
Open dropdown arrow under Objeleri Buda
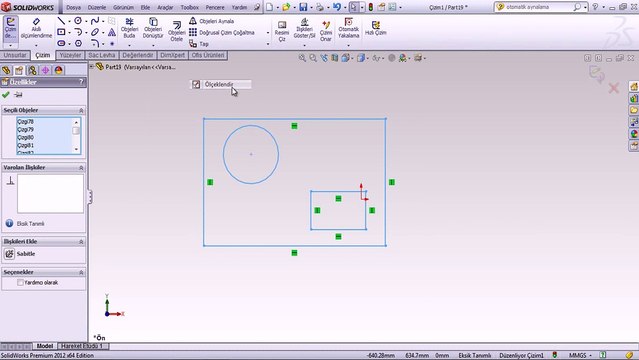point(130,45)
